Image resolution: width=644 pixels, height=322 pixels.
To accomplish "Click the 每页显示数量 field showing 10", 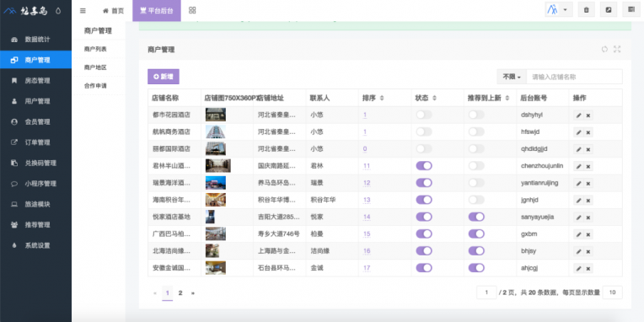I will 612,292.
